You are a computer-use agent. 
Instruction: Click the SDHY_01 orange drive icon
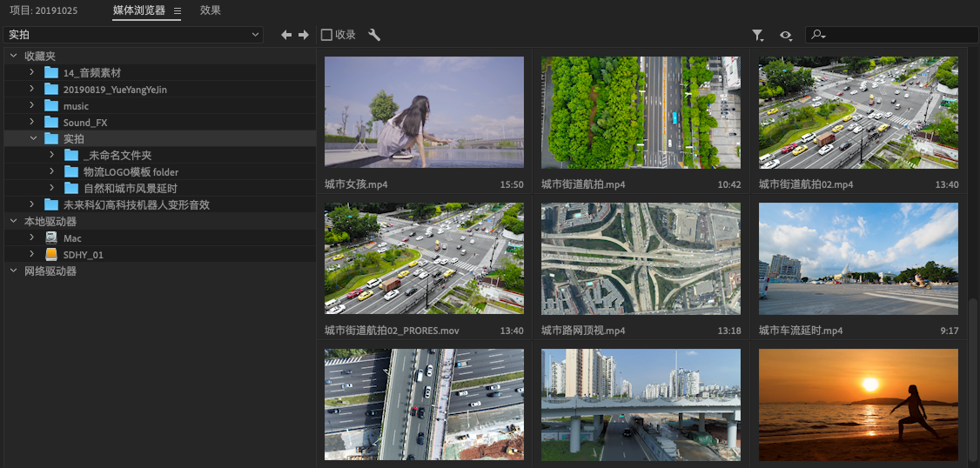click(x=51, y=255)
